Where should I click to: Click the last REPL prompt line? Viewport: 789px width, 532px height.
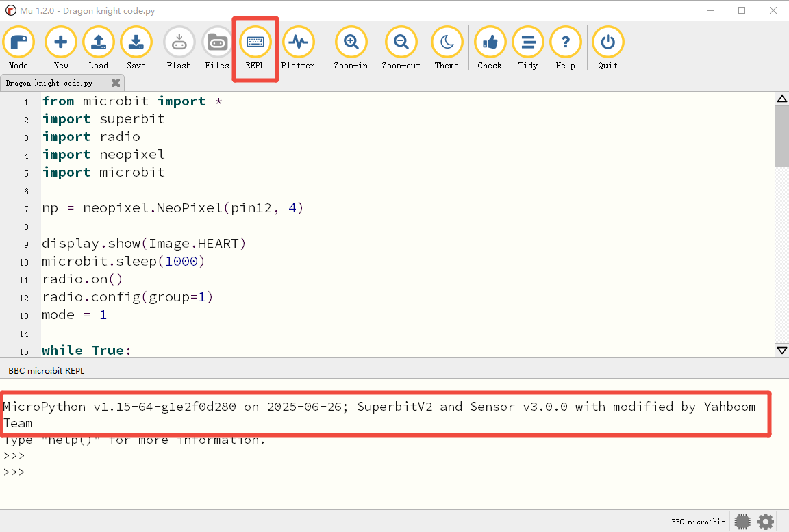tap(14, 472)
